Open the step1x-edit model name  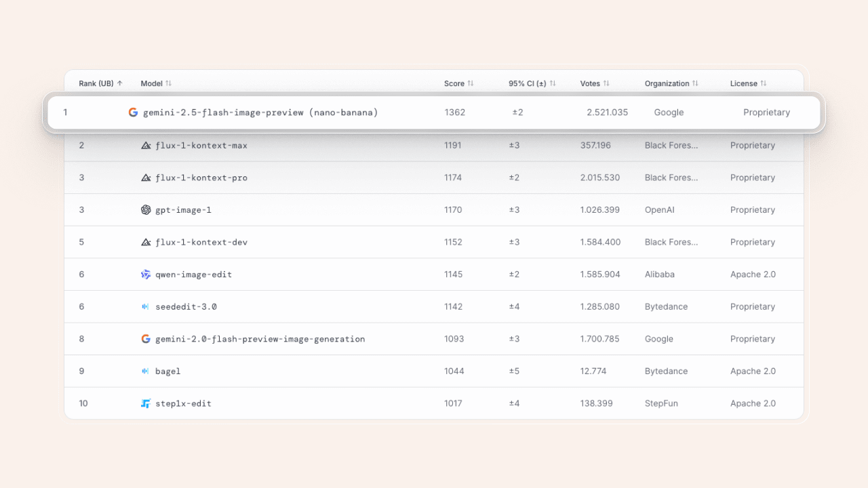(183, 403)
